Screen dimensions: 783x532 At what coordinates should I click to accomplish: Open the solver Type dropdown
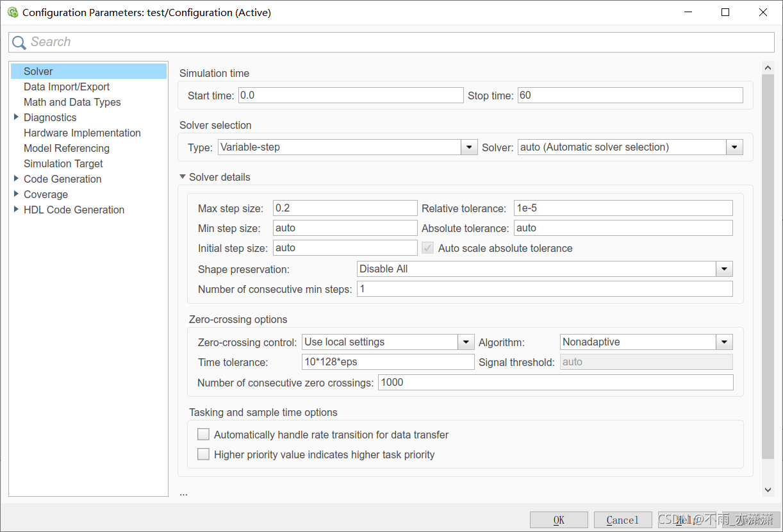[470, 147]
